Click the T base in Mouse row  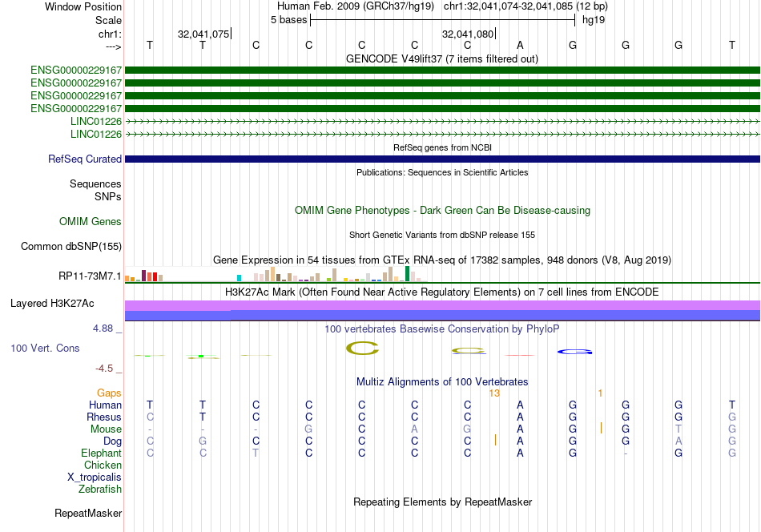click(678, 429)
